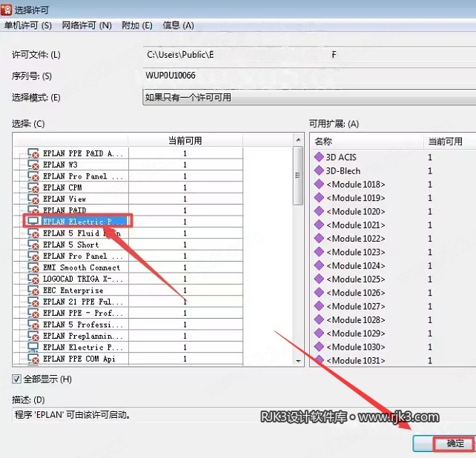Open the 附加 (E) menu
Image resolution: width=476 pixels, height=458 pixels.
(x=137, y=25)
